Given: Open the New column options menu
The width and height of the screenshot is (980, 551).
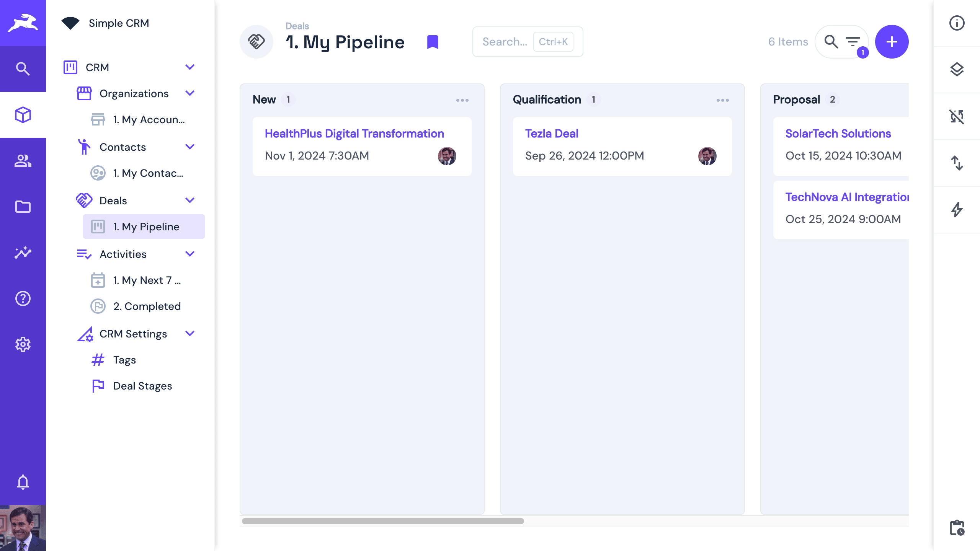Looking at the screenshot, I should [x=462, y=100].
